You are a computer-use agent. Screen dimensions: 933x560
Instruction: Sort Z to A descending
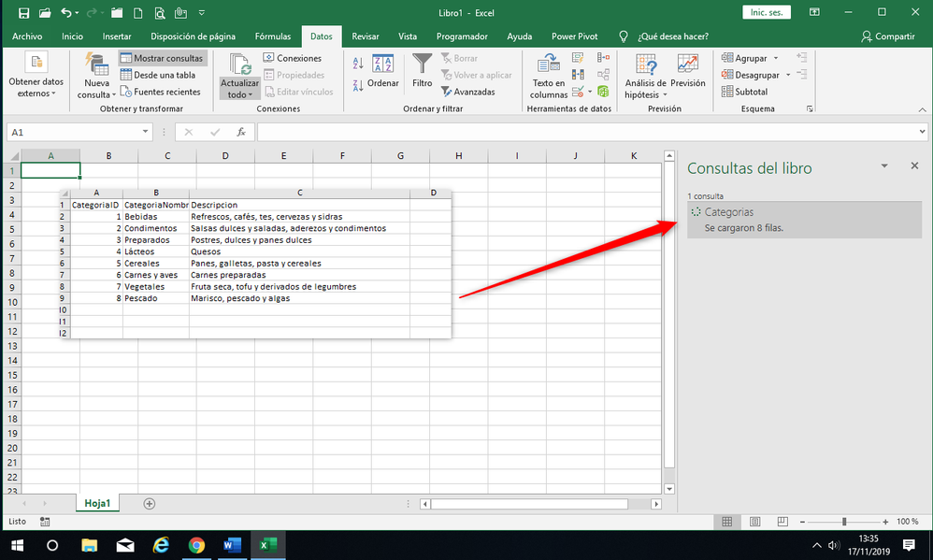pos(358,85)
